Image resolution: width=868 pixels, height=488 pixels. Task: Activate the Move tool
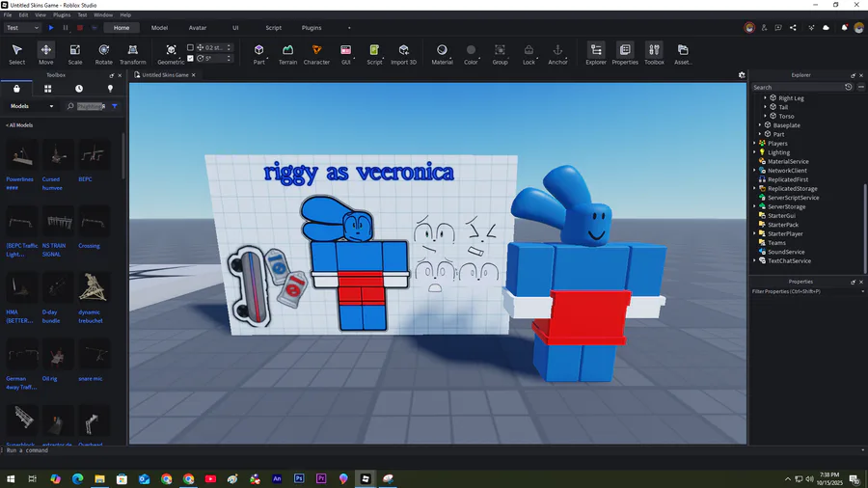point(46,54)
